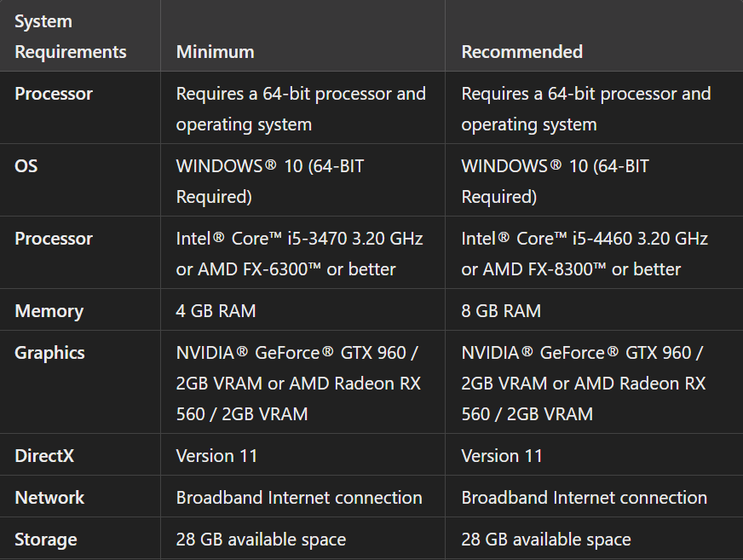Select the "Recommended" column header

(x=521, y=52)
